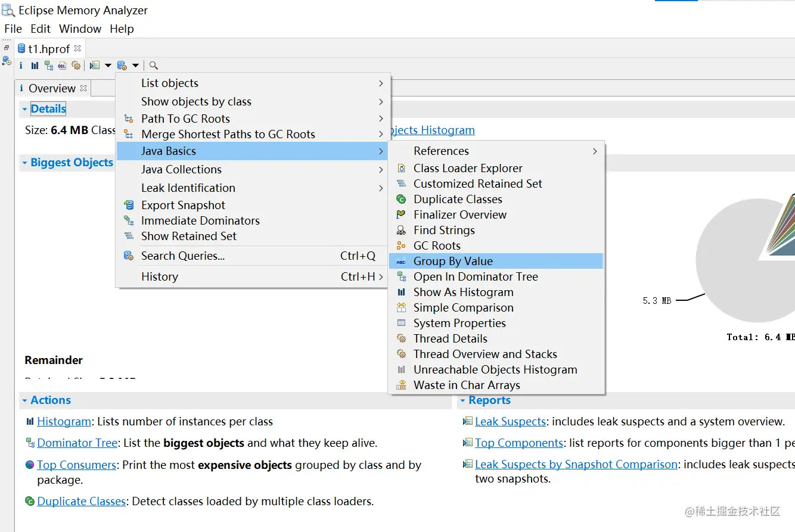Select Show As Histogram in the submenu
This screenshot has height=532, width=795.
pos(496,293)
